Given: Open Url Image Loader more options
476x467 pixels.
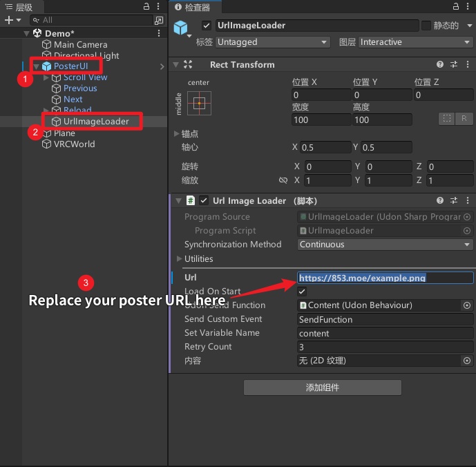Looking at the screenshot, I should click(x=468, y=200).
